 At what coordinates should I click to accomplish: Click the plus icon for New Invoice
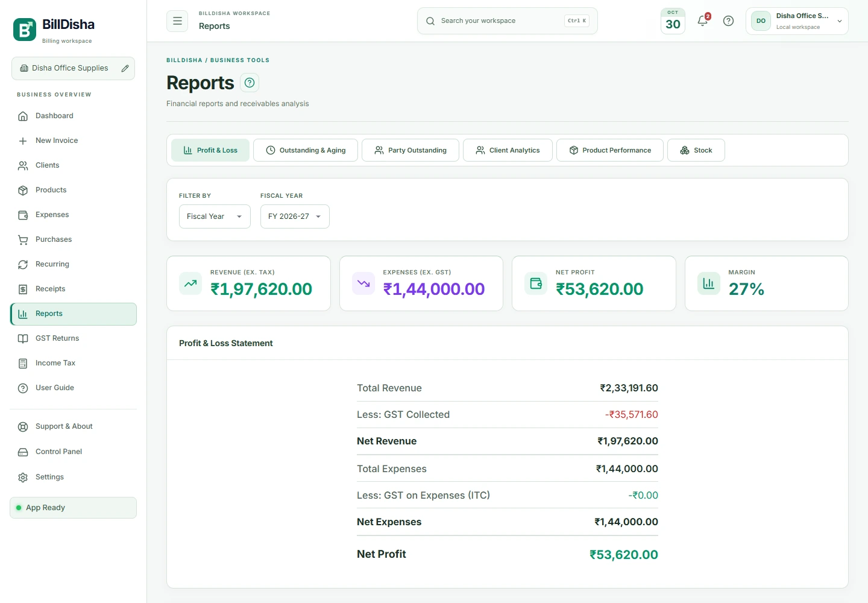pyautogui.click(x=23, y=140)
